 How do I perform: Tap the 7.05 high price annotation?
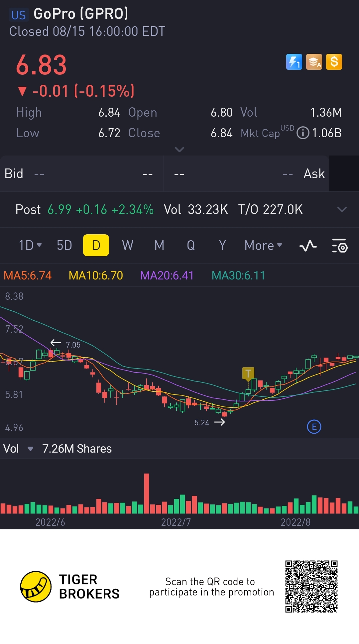click(73, 345)
